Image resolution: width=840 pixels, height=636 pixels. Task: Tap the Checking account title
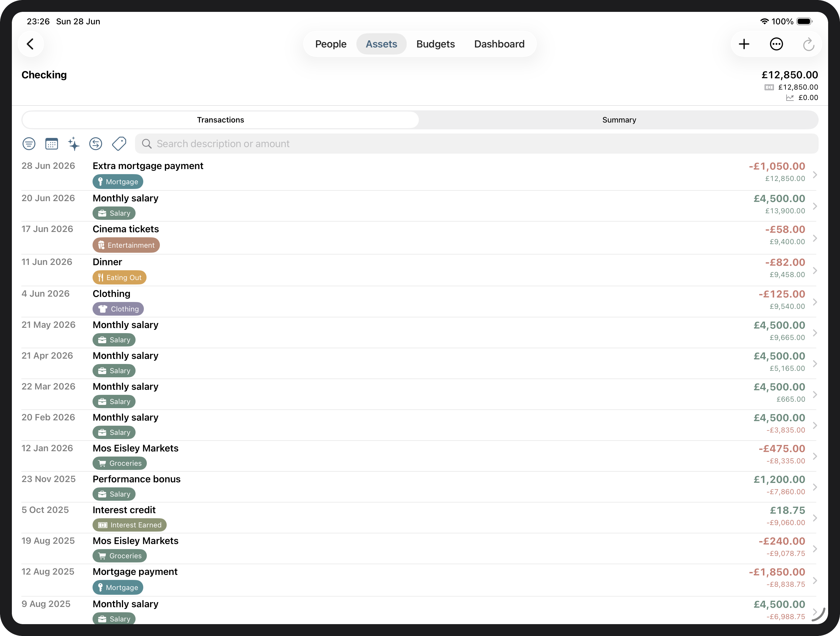(x=44, y=75)
